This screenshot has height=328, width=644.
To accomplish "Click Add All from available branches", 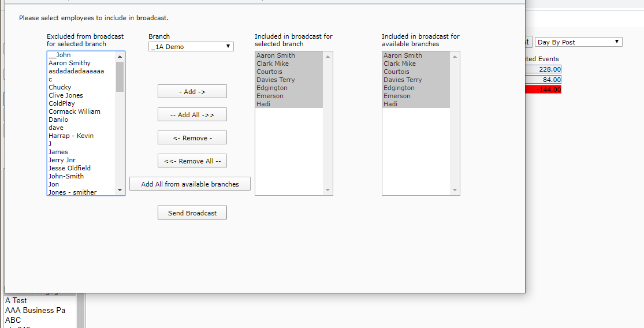I will click(x=190, y=184).
